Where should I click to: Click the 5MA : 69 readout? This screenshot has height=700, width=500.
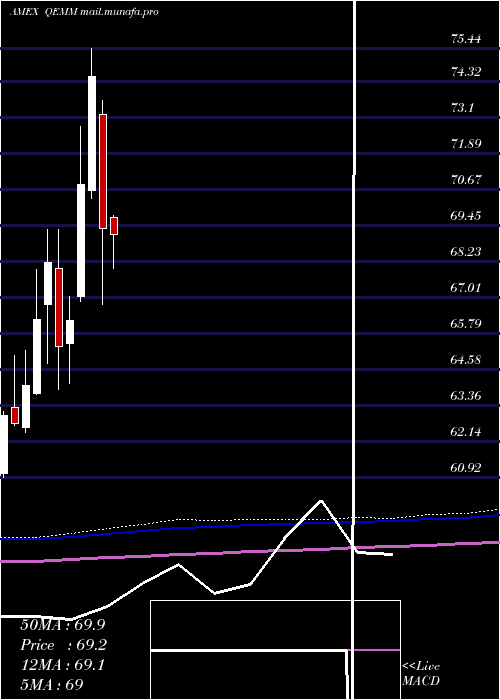pos(52,684)
